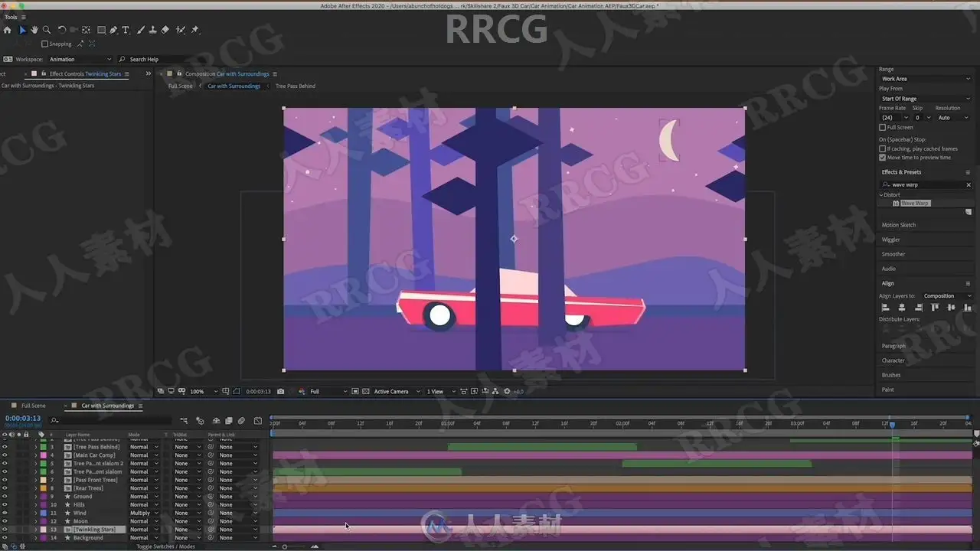Screen dimensions: 980x551
Task: Uncheck Move time to preview time
Action: tap(882, 157)
